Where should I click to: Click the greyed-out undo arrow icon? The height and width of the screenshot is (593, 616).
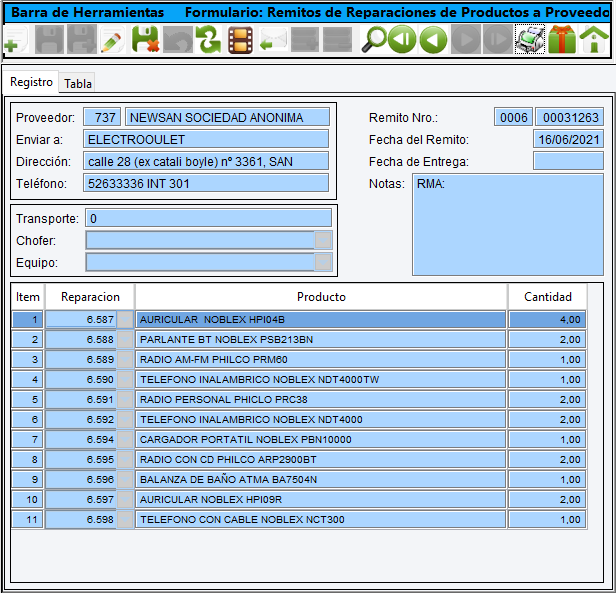point(178,40)
